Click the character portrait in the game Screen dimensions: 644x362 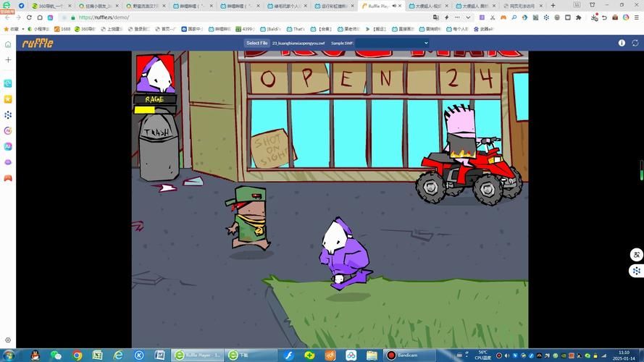coord(155,73)
